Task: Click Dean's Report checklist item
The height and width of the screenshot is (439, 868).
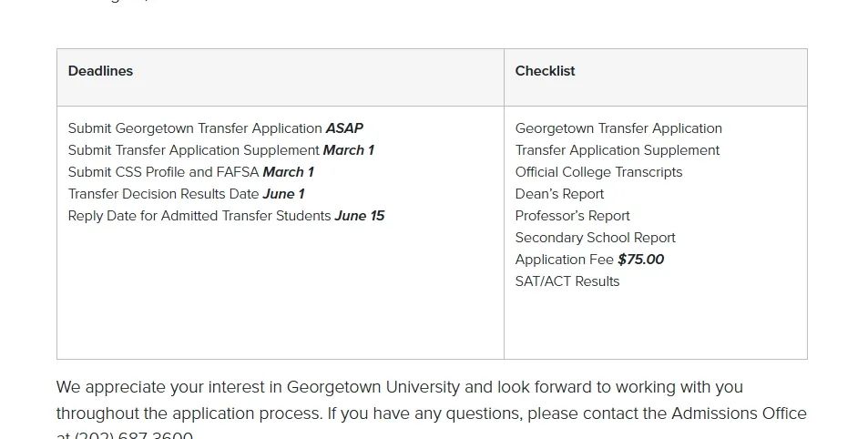Action: click(559, 194)
